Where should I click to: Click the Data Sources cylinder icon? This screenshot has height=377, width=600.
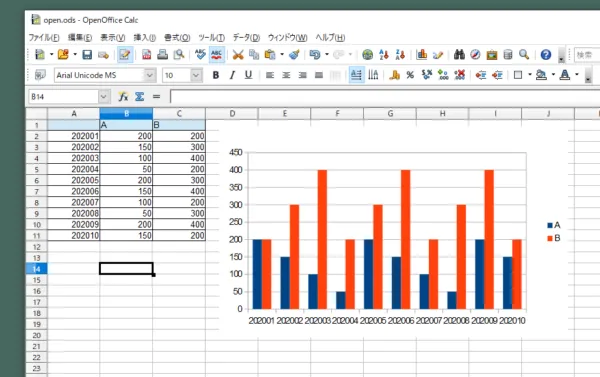click(x=508, y=55)
